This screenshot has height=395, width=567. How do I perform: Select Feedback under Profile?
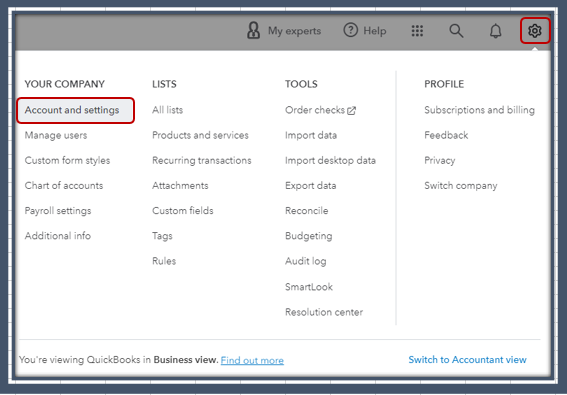click(446, 135)
